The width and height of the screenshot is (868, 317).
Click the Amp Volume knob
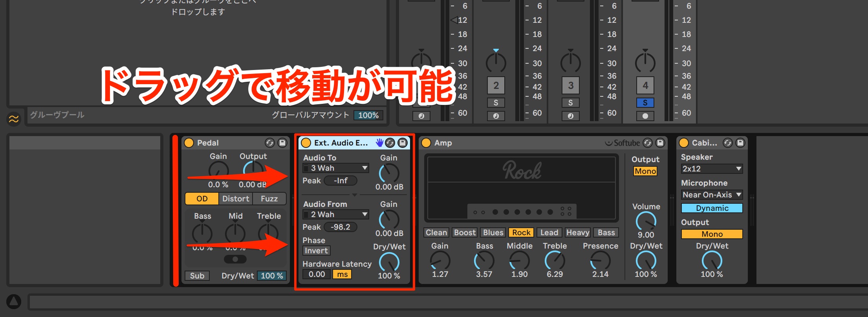click(646, 221)
